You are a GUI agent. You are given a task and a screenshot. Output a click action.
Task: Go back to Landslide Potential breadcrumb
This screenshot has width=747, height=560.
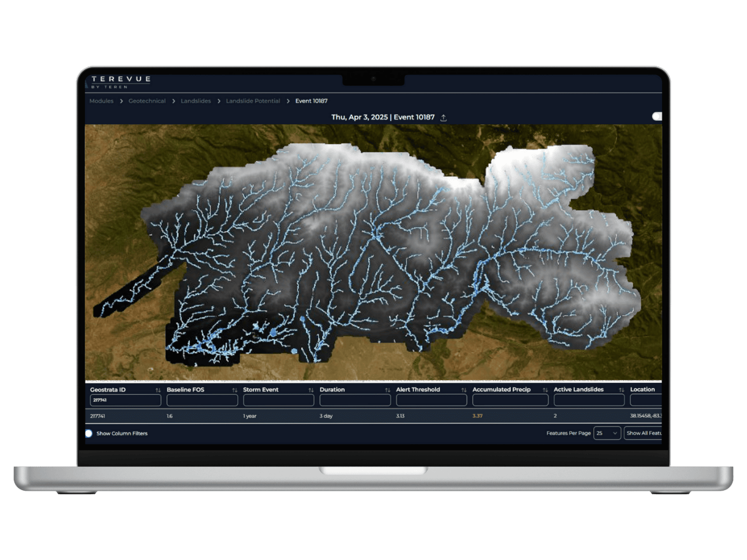(x=252, y=101)
